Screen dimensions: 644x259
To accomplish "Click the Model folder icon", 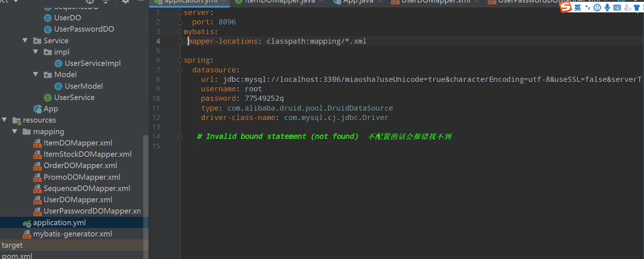I will (x=48, y=75).
